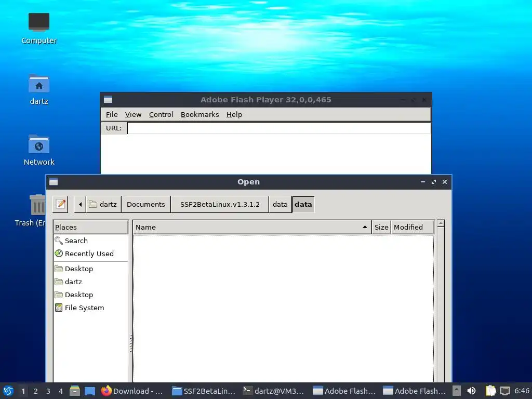Open Help menu in Flash Player

coord(234,114)
